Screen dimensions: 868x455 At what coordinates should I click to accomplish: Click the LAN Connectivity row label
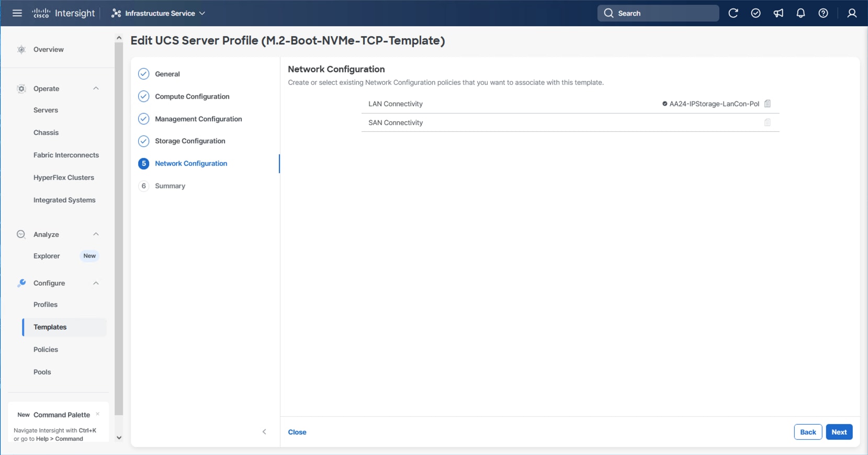396,104
